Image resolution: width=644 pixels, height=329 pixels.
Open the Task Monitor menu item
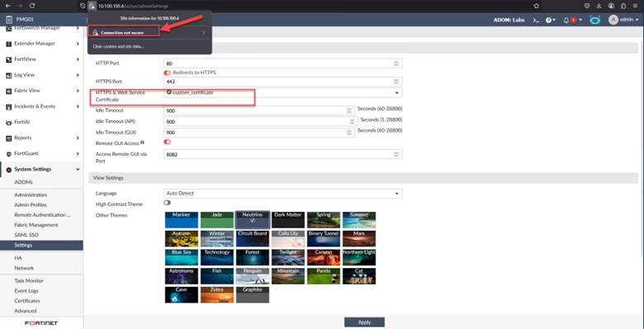pyautogui.click(x=29, y=280)
